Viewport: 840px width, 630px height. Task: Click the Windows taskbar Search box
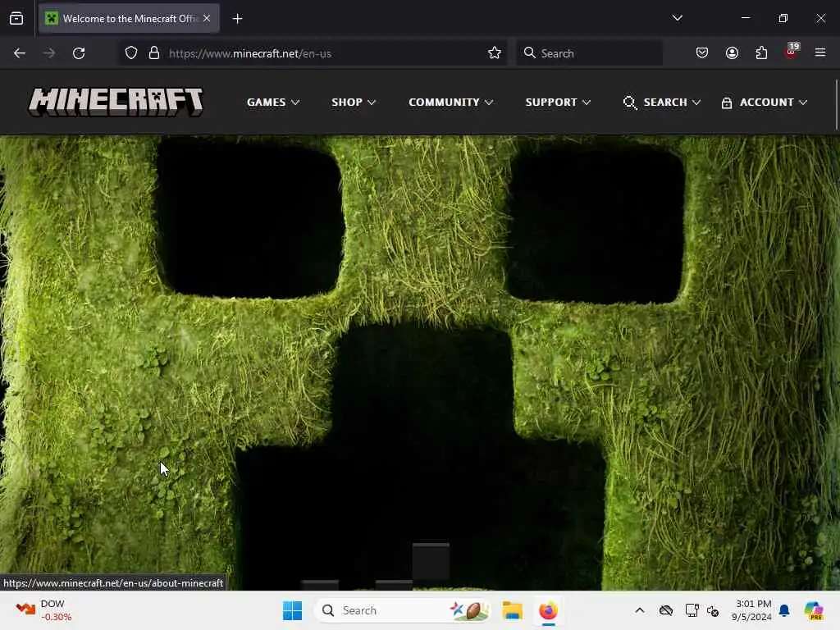(x=403, y=610)
